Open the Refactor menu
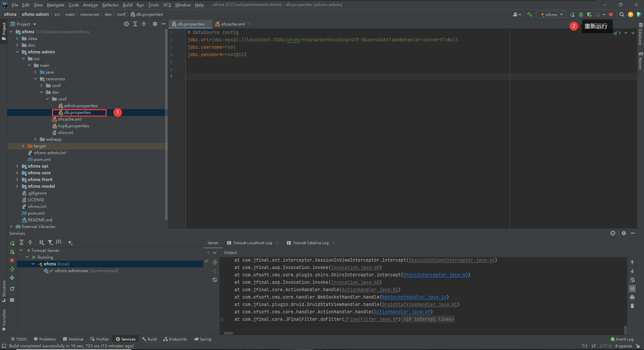The width and height of the screenshot is (644, 350). 110,5
